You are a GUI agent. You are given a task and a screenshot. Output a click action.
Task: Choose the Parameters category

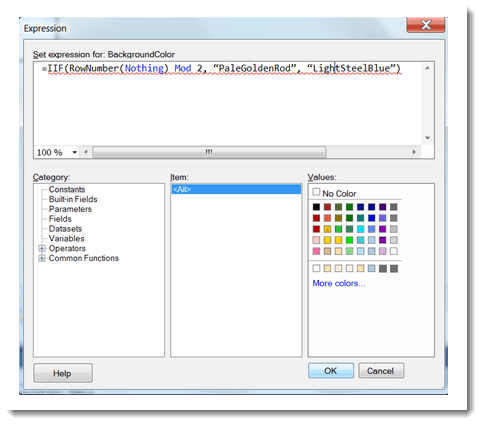[70, 209]
